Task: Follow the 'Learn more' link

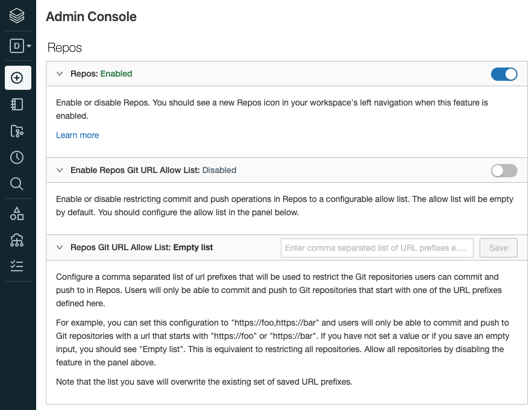Action: 77,135
